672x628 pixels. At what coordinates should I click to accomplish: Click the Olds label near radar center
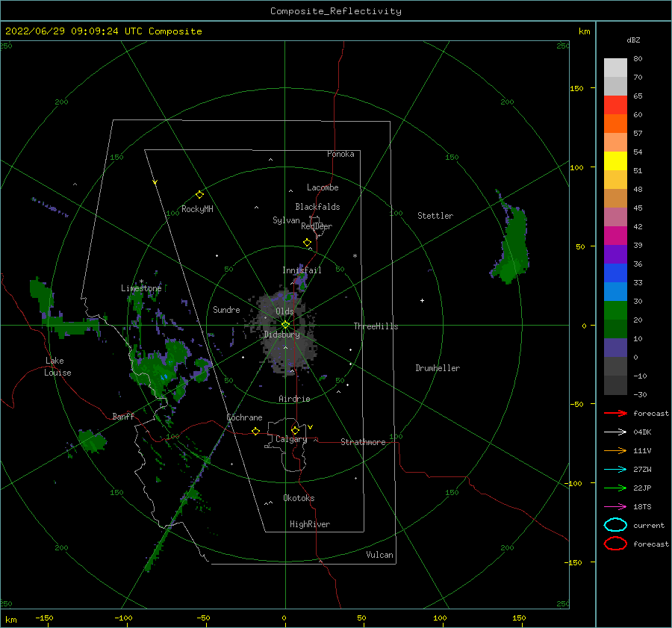click(284, 311)
